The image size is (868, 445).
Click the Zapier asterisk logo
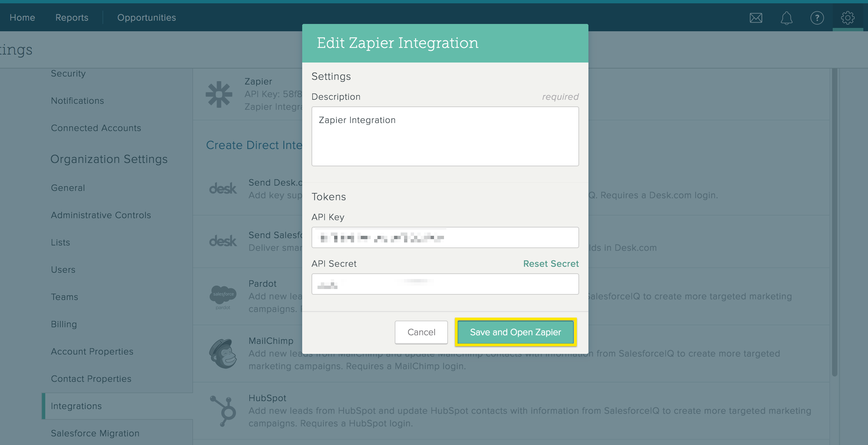click(219, 94)
